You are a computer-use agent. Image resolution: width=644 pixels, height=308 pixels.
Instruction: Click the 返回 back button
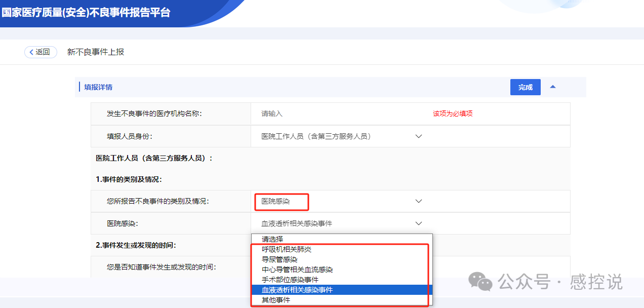tap(41, 52)
